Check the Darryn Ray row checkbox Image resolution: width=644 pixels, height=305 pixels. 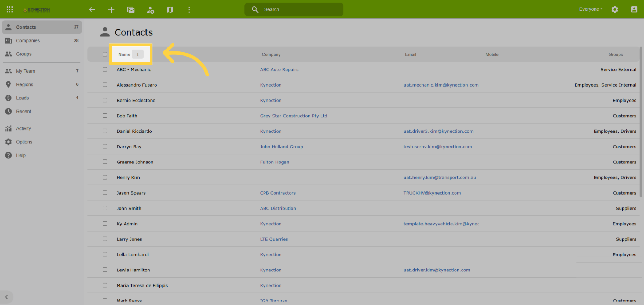pyautogui.click(x=105, y=146)
